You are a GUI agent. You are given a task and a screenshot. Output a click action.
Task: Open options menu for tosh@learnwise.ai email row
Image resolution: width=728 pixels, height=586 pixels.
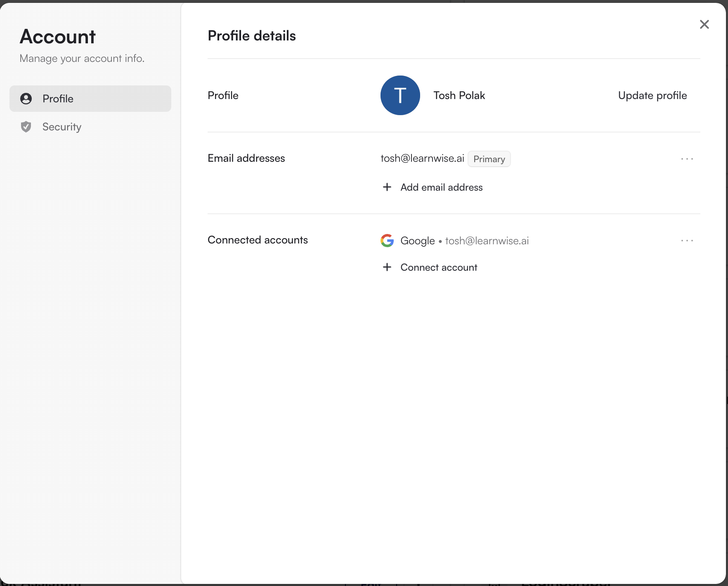(687, 159)
